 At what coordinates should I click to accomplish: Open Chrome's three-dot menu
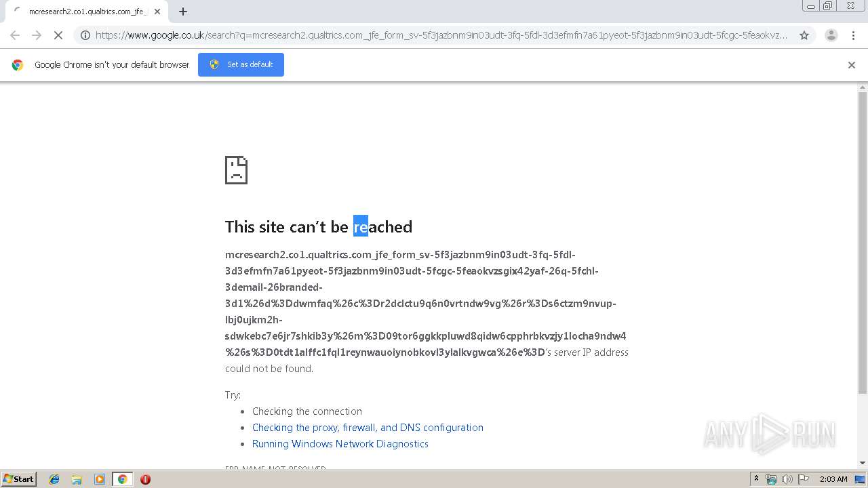pos(853,35)
